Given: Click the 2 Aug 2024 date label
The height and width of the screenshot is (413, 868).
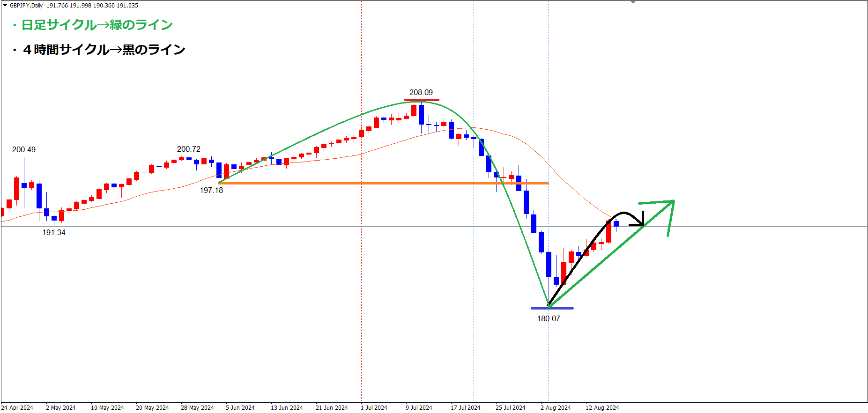Looking at the screenshot, I should (x=556, y=407).
